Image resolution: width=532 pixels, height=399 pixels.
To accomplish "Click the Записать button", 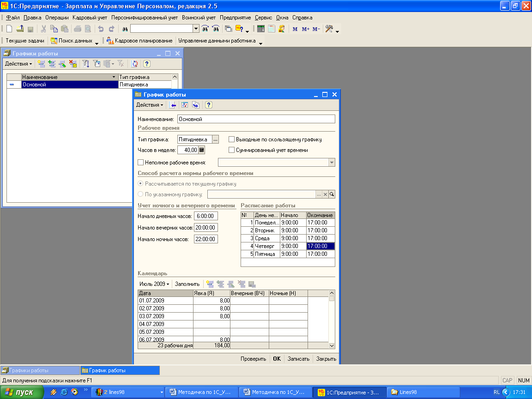I will [x=299, y=359].
